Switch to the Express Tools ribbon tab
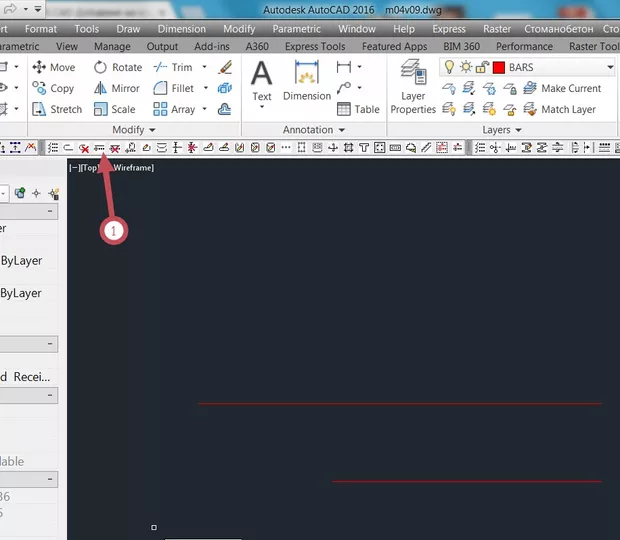This screenshot has height=540, width=620. pos(315,46)
